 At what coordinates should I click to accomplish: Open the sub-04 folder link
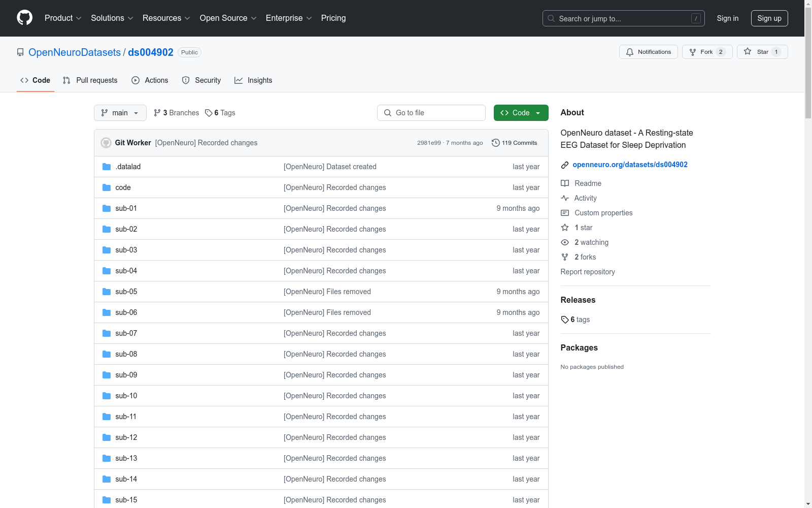click(x=126, y=271)
